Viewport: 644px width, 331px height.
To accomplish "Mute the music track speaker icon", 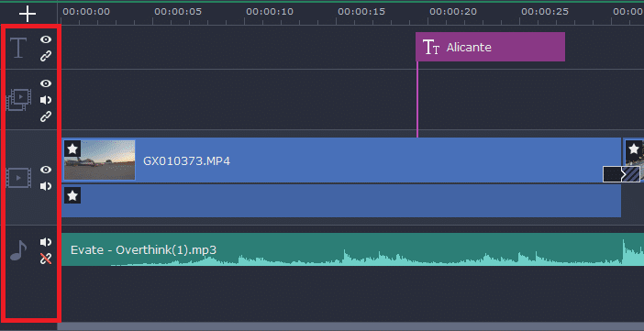I will 46,242.
